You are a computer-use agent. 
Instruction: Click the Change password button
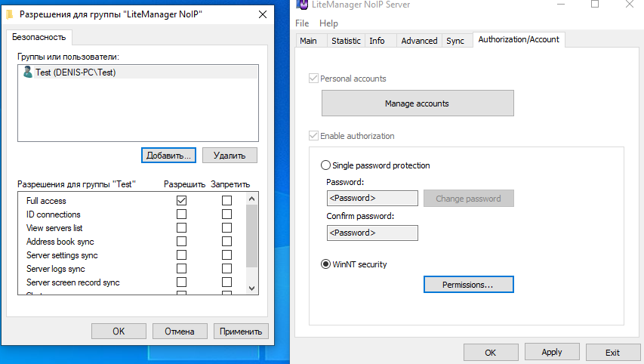469,199
